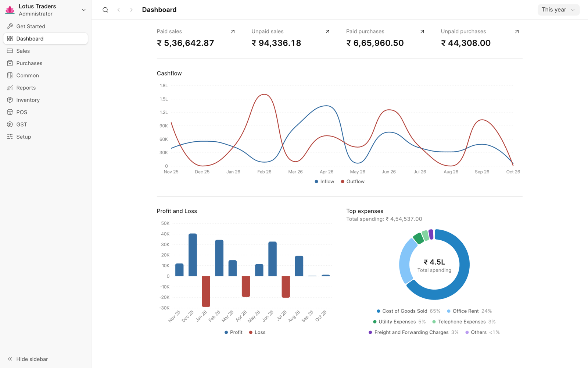The height and width of the screenshot is (368, 588).
Task: Click the Loss legend entry
Action: tap(257, 332)
